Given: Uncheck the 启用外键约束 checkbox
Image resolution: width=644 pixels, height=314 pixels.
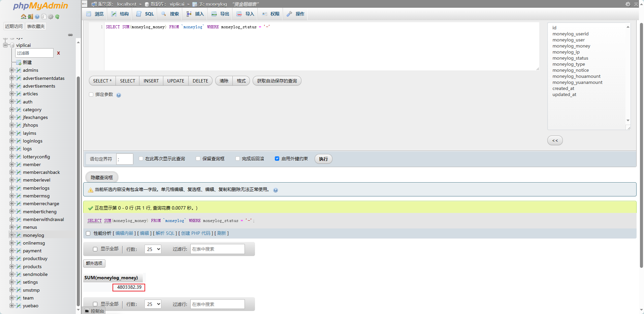Looking at the screenshot, I should point(277,159).
